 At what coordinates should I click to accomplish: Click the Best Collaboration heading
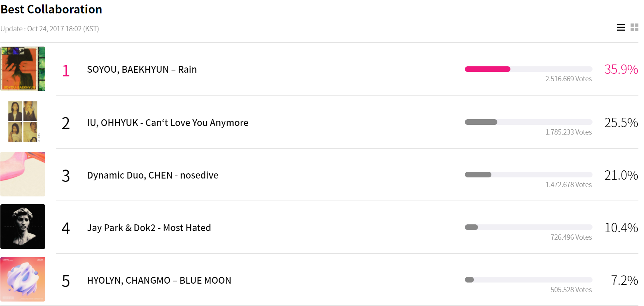51,9
